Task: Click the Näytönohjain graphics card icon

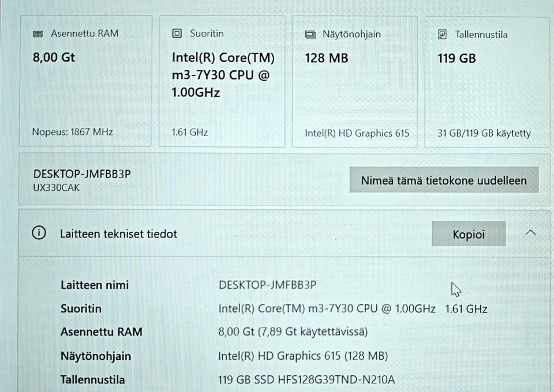Action: (310, 34)
